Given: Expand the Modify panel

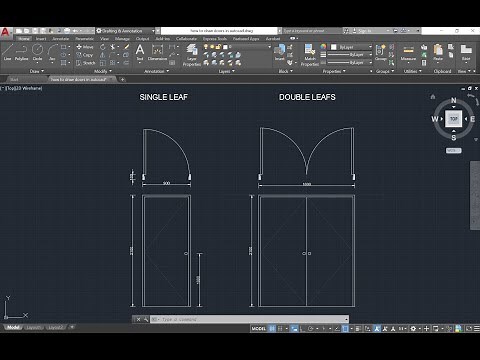Looking at the screenshot, I should coord(103,71).
